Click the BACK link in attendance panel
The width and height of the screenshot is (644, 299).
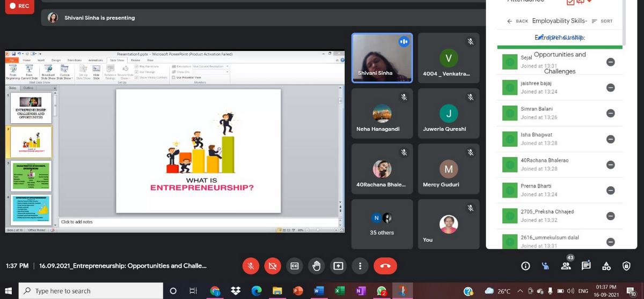point(518,21)
